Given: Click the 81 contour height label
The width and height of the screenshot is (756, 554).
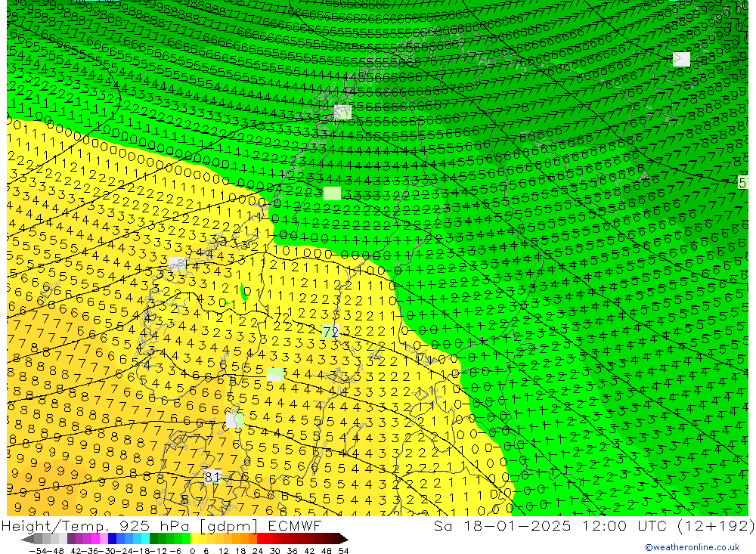Looking at the screenshot, I should (212, 477).
